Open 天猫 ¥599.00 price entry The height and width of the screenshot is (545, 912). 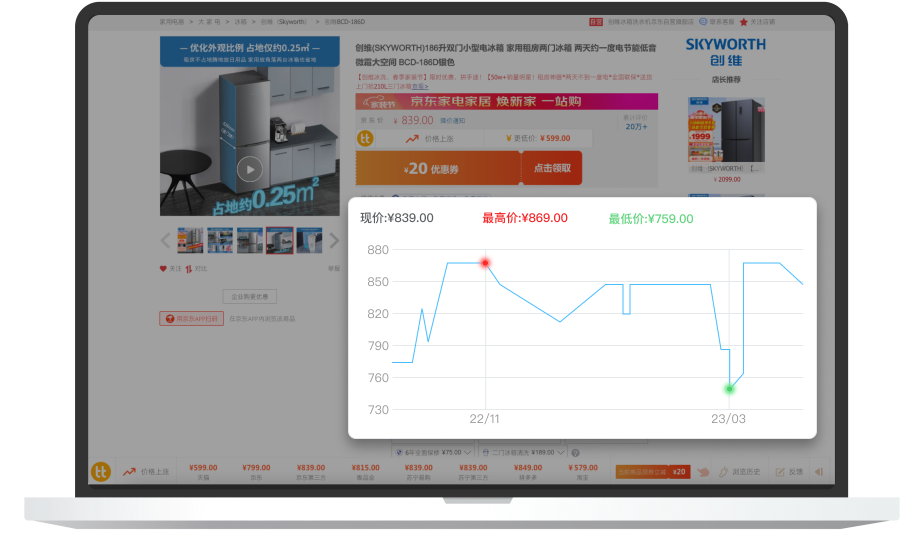point(203,472)
